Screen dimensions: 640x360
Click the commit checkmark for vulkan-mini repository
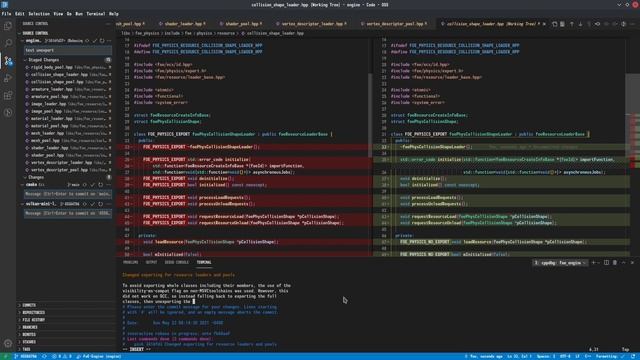(93, 204)
